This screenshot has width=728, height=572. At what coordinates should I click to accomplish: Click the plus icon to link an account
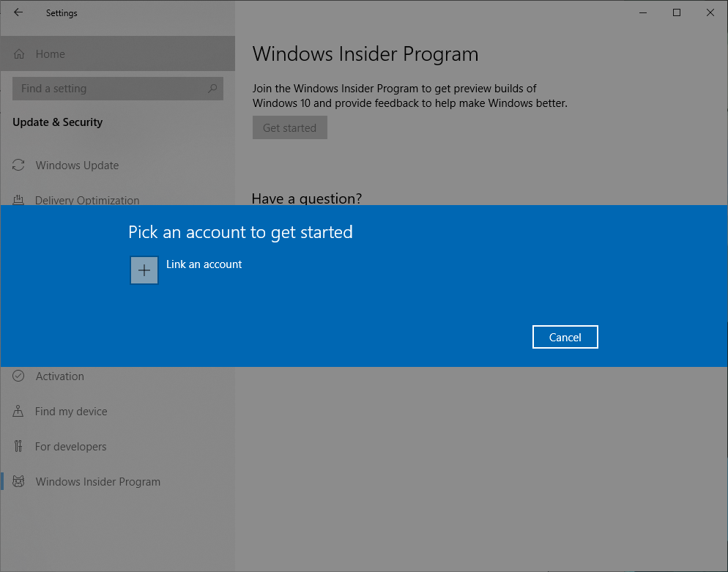coord(144,270)
